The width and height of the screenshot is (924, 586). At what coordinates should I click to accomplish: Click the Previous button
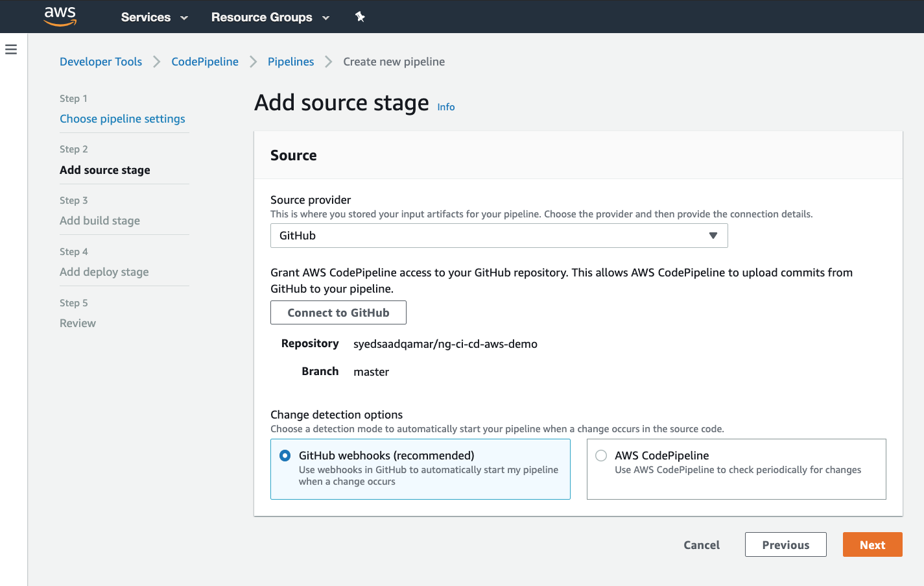pyautogui.click(x=785, y=545)
